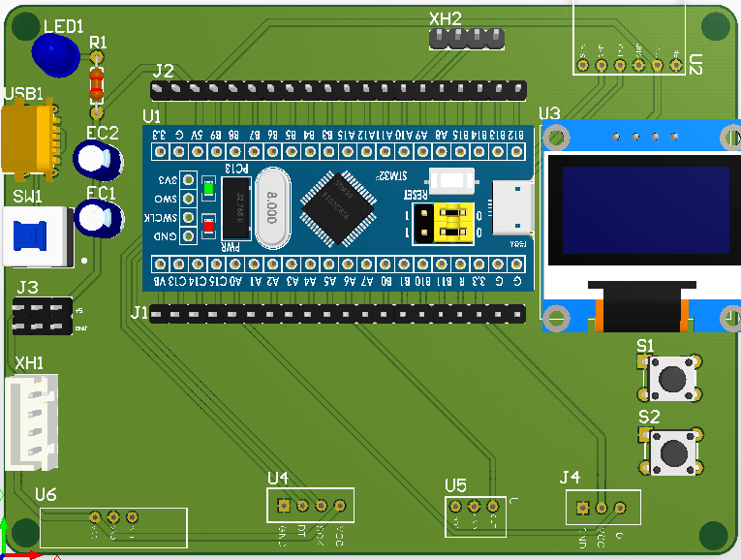The height and width of the screenshot is (560, 741).
Task: Select the XH1 white connector
Action: 32,422
